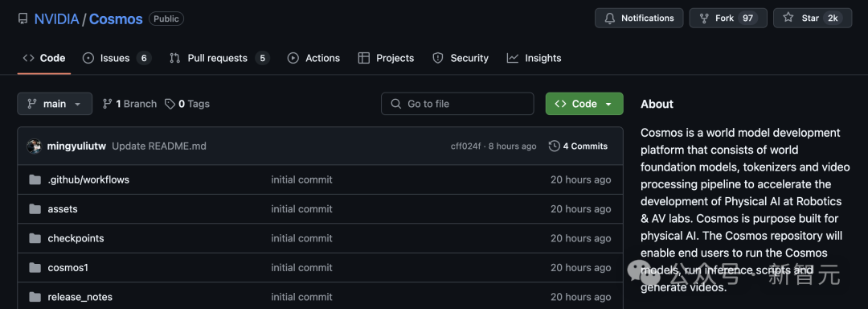Click the bell icon in Notifications
This screenshot has width=868, height=309.
click(609, 19)
